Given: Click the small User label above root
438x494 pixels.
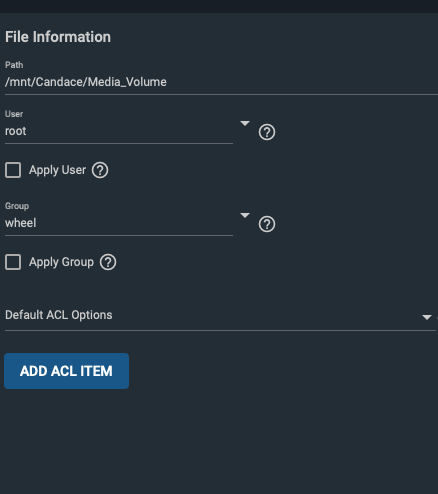Looking at the screenshot, I should (14, 114).
